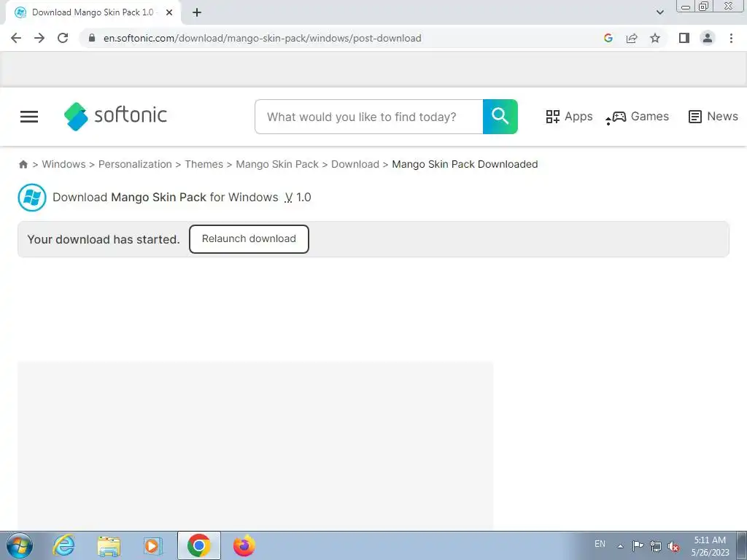Open the taskbar clock and date
The height and width of the screenshot is (560, 747).
tap(710, 545)
